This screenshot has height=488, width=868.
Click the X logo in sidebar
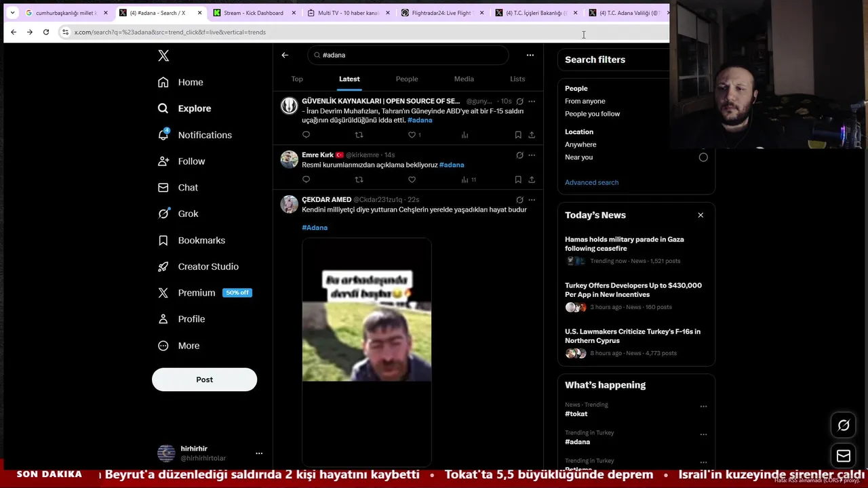pyautogui.click(x=163, y=56)
